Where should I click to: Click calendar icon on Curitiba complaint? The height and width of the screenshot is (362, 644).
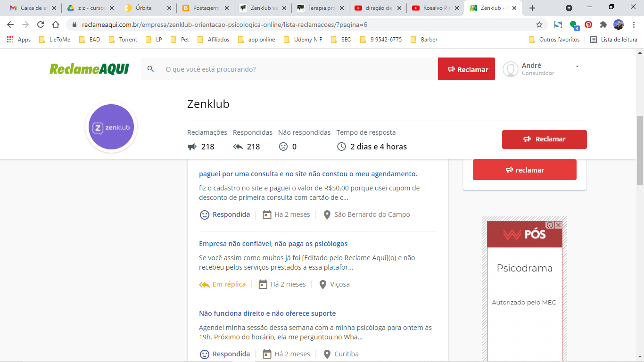click(267, 354)
